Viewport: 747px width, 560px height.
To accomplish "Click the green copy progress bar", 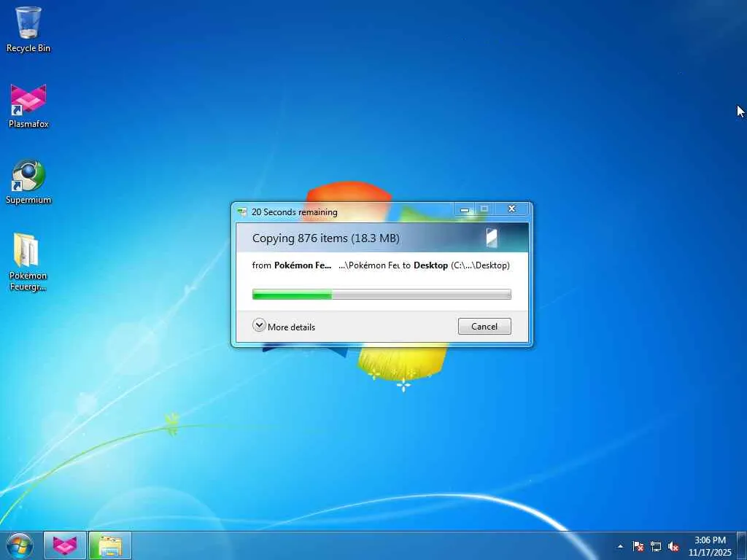I will [382, 295].
